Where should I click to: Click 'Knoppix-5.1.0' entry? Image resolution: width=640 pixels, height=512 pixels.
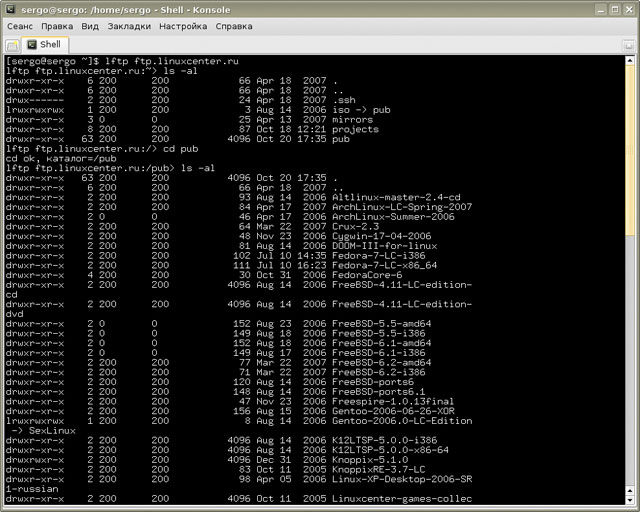(370, 460)
